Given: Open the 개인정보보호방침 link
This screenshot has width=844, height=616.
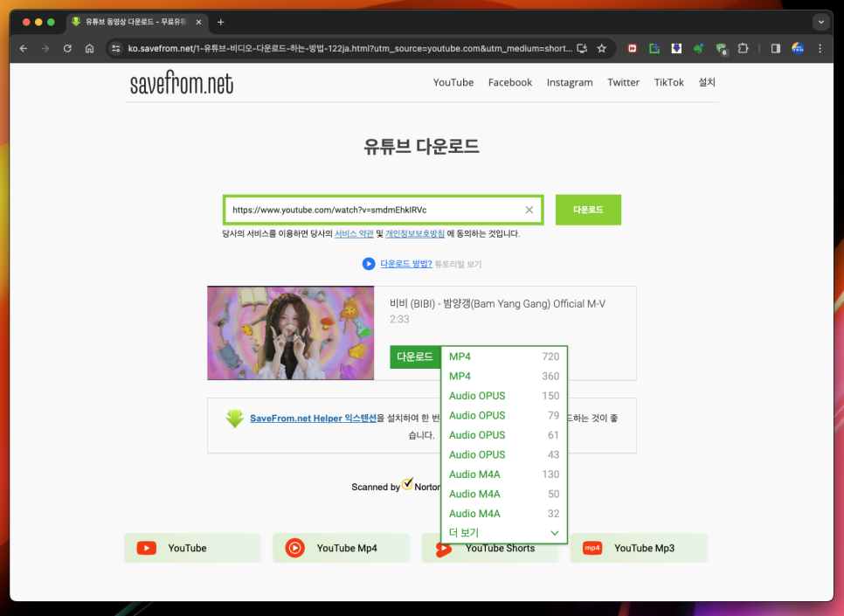Looking at the screenshot, I should click(415, 233).
